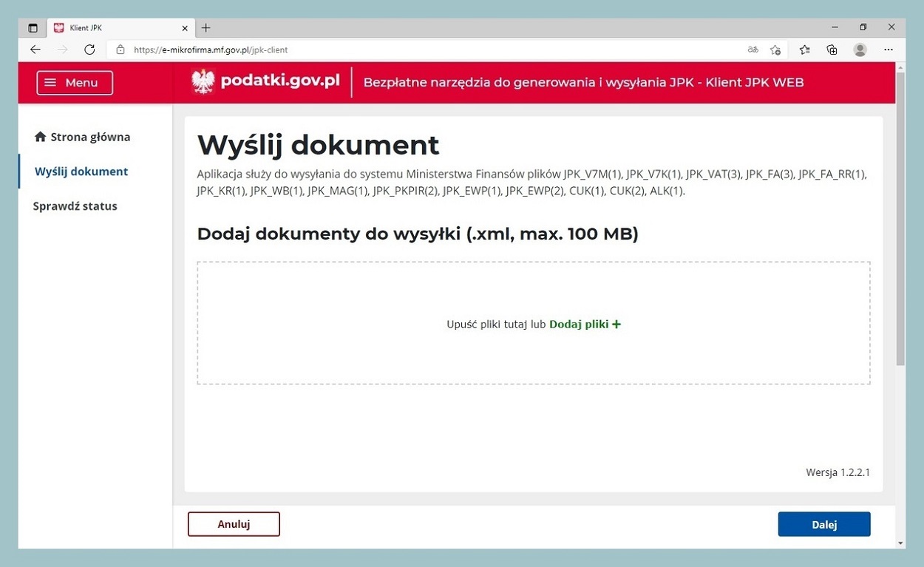Add page to favorites via star icon

click(775, 50)
